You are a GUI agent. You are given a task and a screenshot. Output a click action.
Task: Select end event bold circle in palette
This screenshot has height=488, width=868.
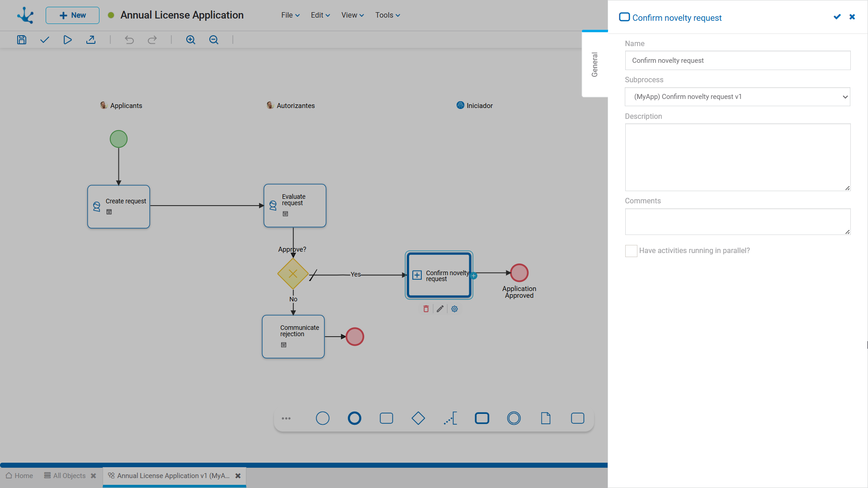tap(354, 418)
